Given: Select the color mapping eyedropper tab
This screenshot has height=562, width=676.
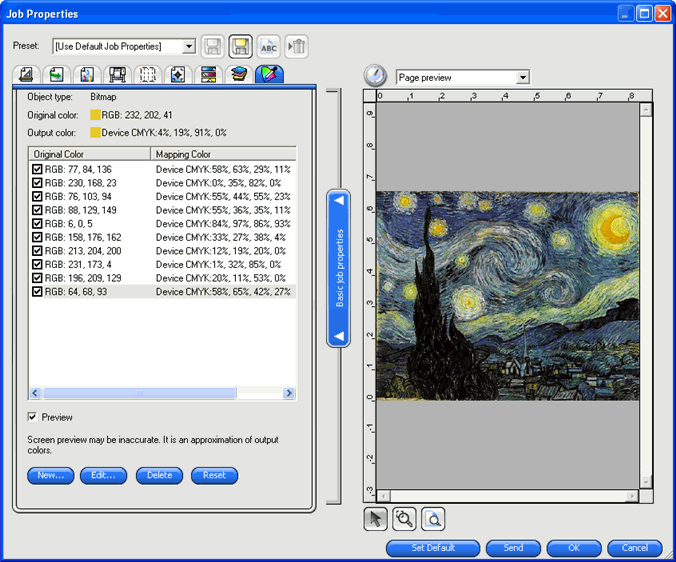Looking at the screenshot, I should tap(269, 74).
